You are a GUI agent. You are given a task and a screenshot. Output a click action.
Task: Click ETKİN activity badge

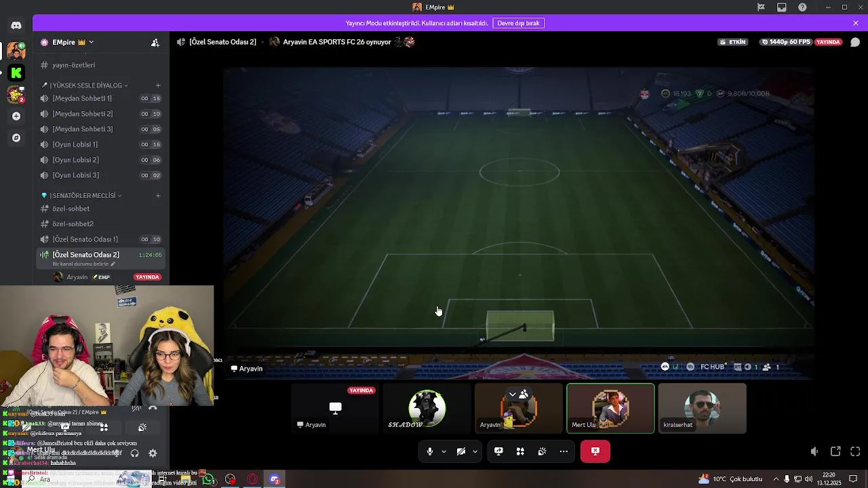coord(732,42)
